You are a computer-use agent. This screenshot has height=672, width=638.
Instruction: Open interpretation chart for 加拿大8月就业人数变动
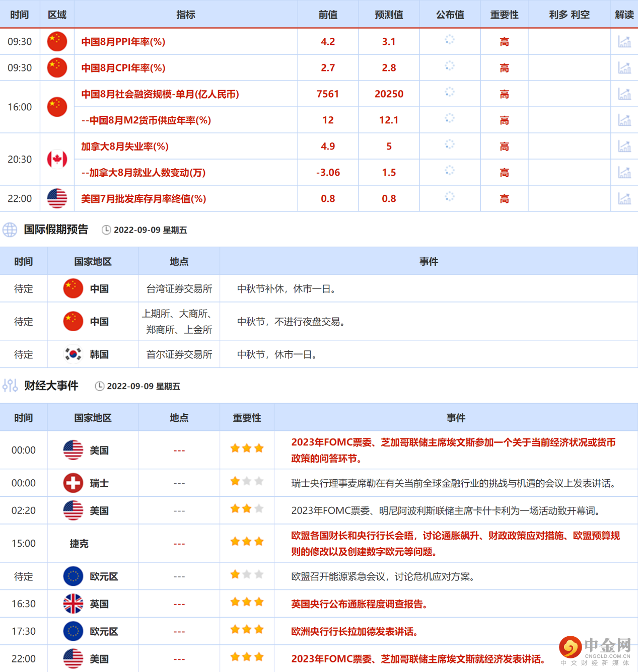(624, 172)
